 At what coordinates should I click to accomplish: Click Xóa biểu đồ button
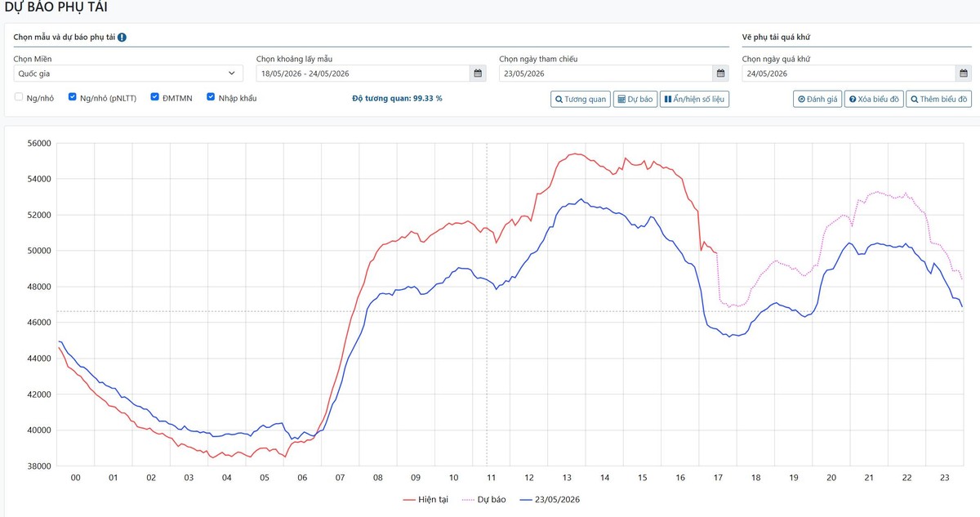[874, 99]
